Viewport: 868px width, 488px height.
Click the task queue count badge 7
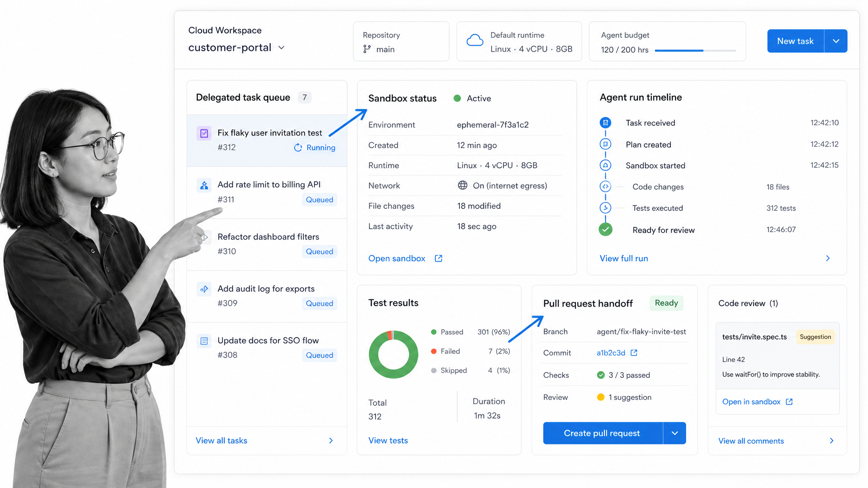click(304, 97)
